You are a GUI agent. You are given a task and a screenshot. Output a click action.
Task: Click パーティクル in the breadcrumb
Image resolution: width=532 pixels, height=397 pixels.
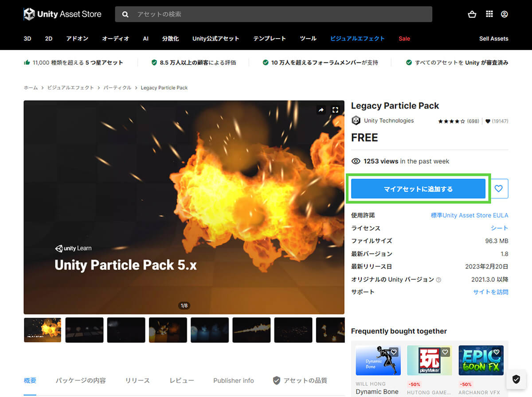pyautogui.click(x=117, y=88)
